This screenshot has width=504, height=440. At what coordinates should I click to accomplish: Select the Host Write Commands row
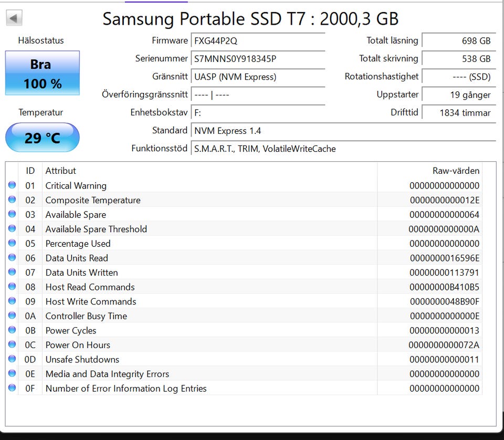click(x=210, y=301)
